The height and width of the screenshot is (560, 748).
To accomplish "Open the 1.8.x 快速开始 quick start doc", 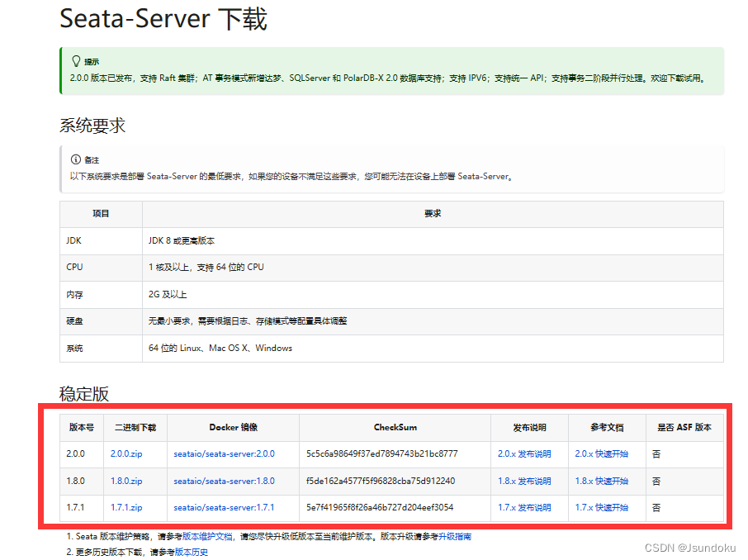I will 602,482.
